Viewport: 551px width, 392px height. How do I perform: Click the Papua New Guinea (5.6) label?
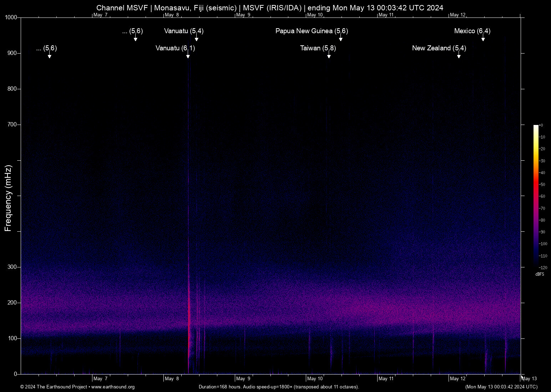coord(312,31)
